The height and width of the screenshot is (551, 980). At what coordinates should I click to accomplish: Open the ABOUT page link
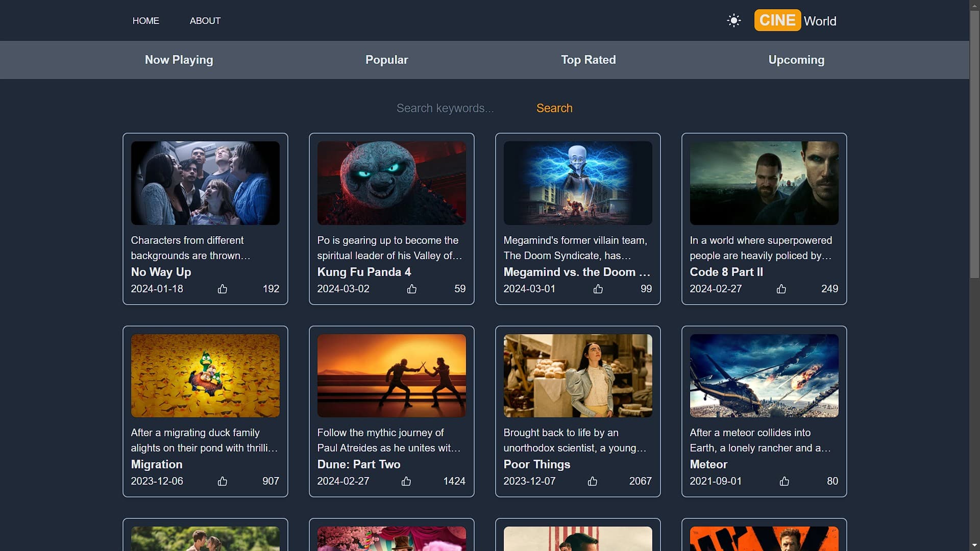(205, 21)
